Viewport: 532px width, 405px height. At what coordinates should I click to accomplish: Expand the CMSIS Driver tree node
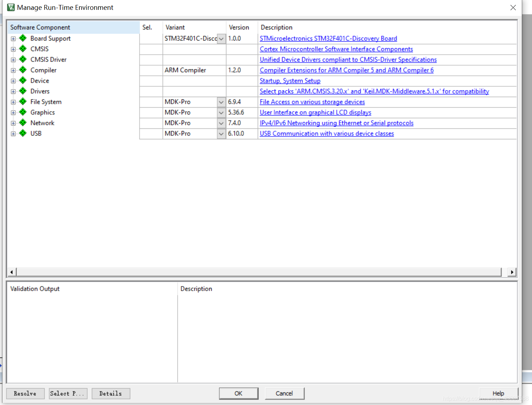(x=13, y=60)
